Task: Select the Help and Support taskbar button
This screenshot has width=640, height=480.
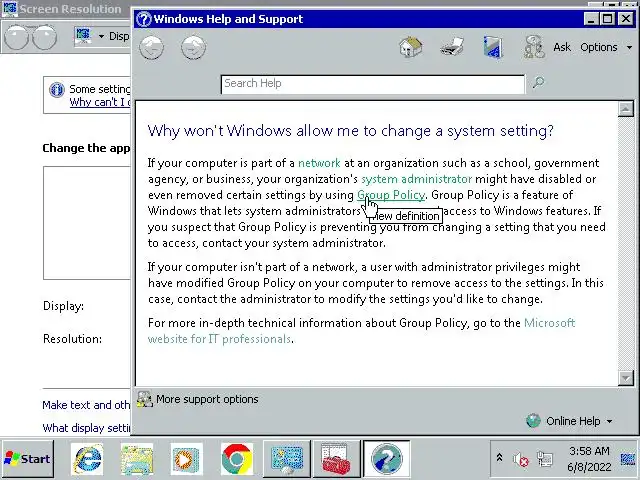Action: coord(387,459)
